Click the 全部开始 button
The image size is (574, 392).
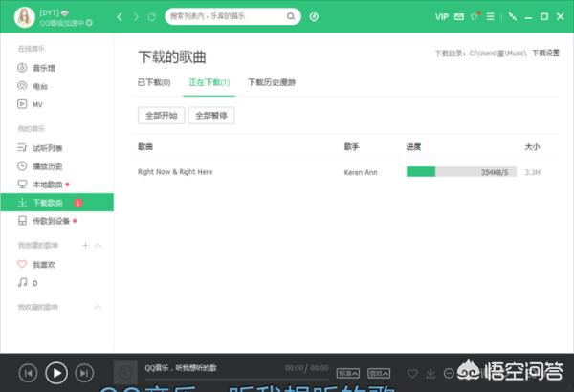coord(160,115)
